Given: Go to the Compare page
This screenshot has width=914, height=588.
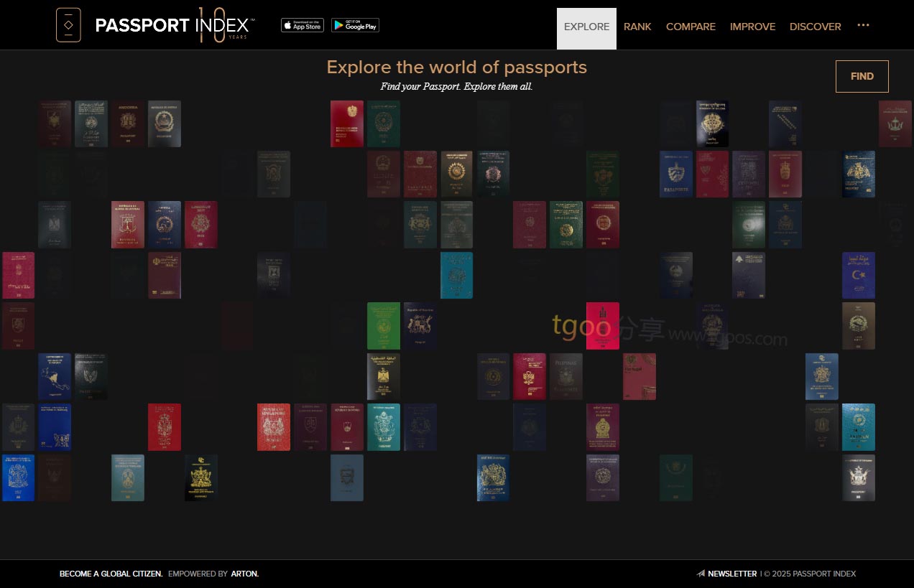Looking at the screenshot, I should 691,27.
